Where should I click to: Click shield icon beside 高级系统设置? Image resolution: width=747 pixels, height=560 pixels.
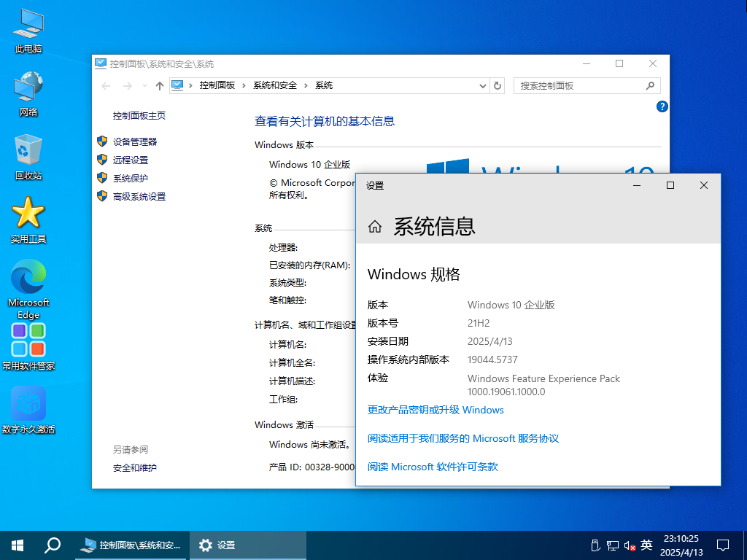pos(102,195)
